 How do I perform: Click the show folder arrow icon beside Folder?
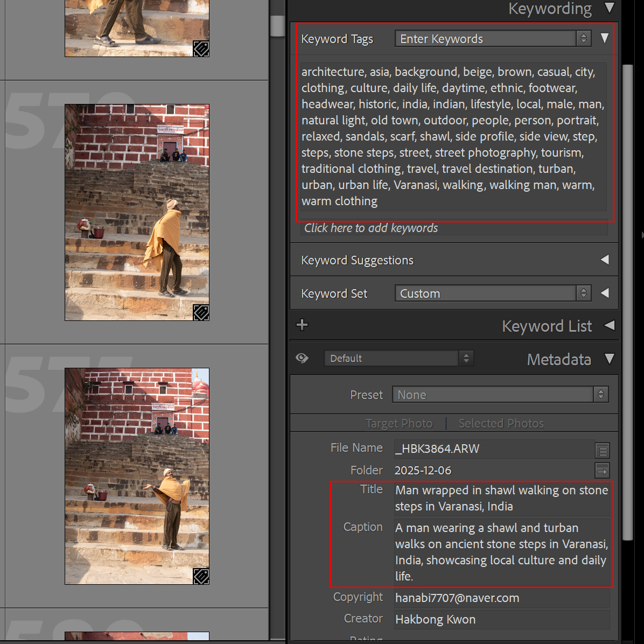pos(602,470)
